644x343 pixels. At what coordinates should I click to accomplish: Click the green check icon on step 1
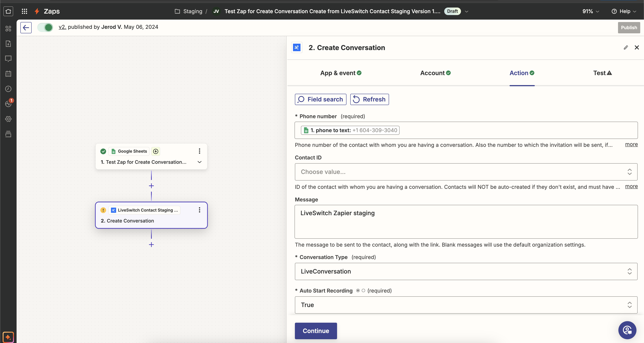coord(103,151)
